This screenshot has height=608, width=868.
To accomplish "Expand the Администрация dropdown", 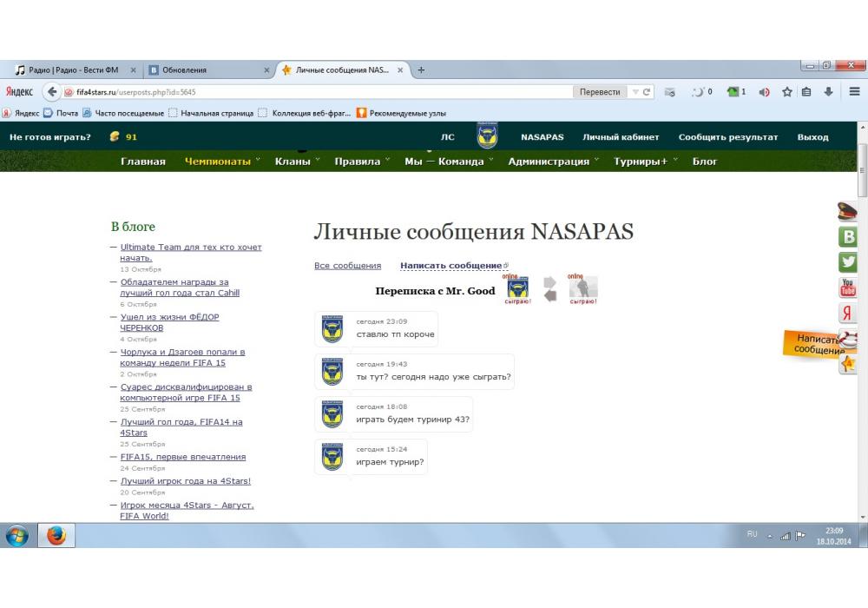I will click(x=549, y=162).
